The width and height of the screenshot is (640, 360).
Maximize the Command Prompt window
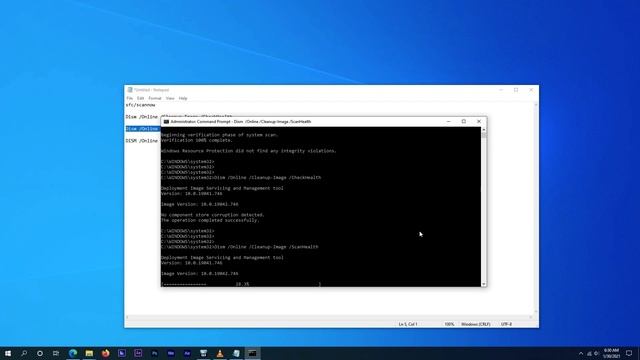click(x=464, y=122)
